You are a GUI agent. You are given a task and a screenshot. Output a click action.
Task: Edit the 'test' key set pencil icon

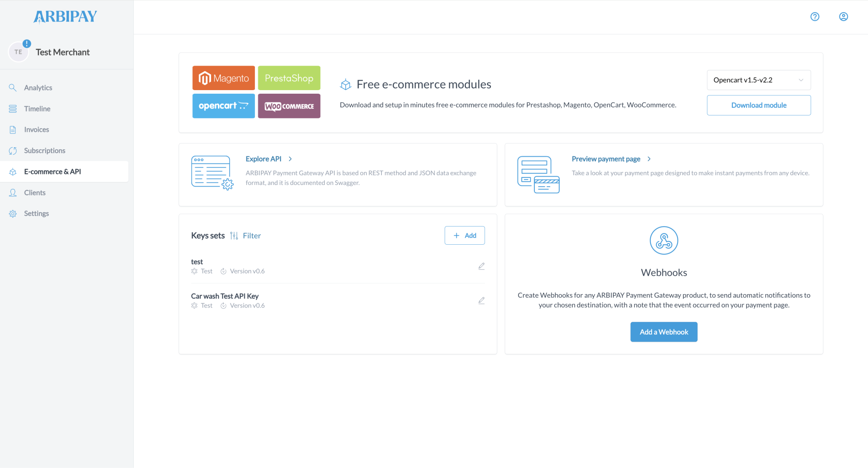pos(481,266)
